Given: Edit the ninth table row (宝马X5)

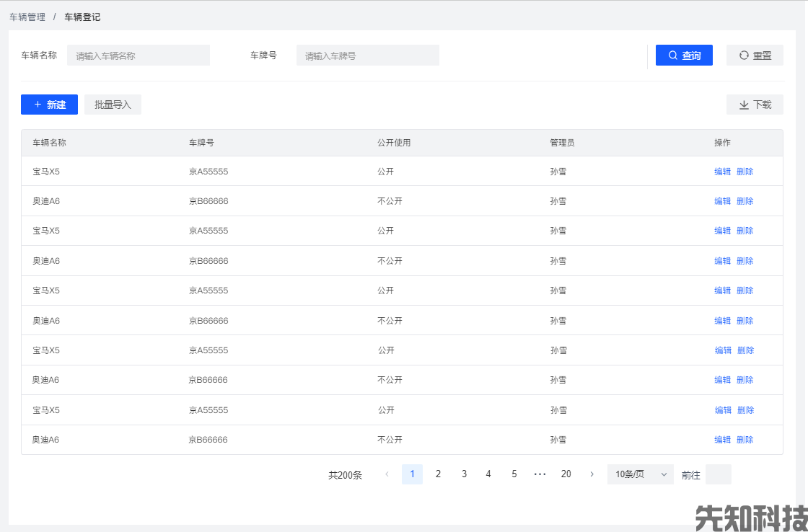Looking at the screenshot, I should (x=723, y=410).
